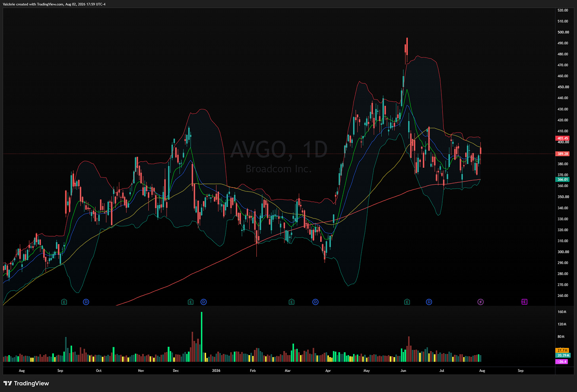Click the September 2025 green earnings E marker
The width and height of the screenshot is (577, 392).
(64, 302)
